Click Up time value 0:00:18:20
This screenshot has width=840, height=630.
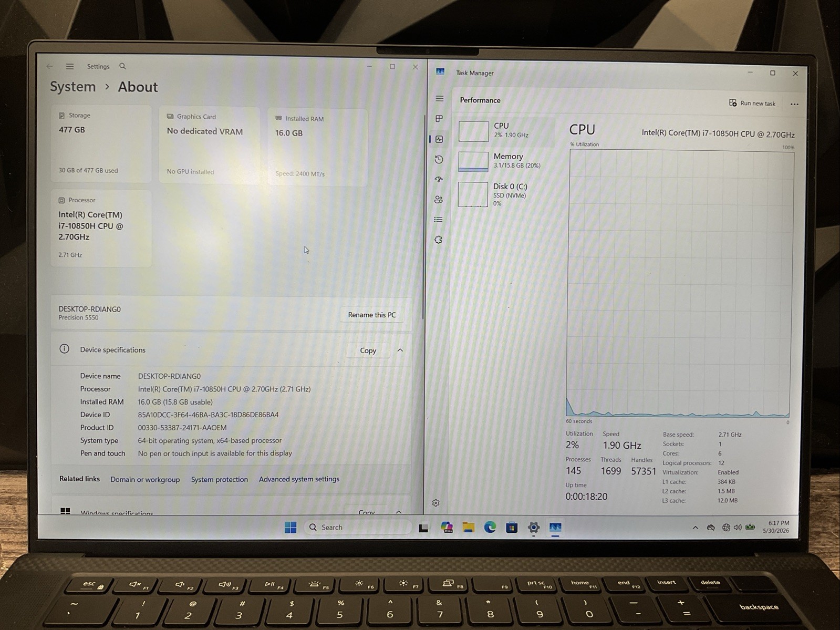(x=586, y=497)
